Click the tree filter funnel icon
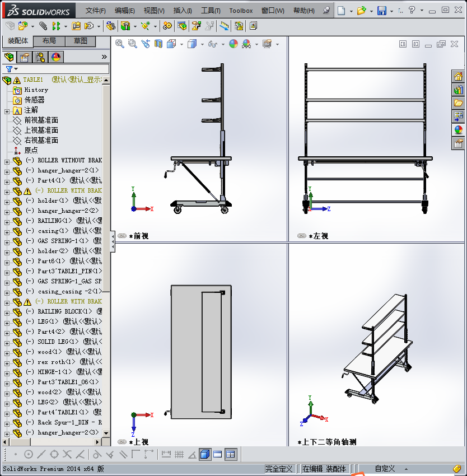The width and height of the screenshot is (467, 476). pyautogui.click(x=9, y=69)
